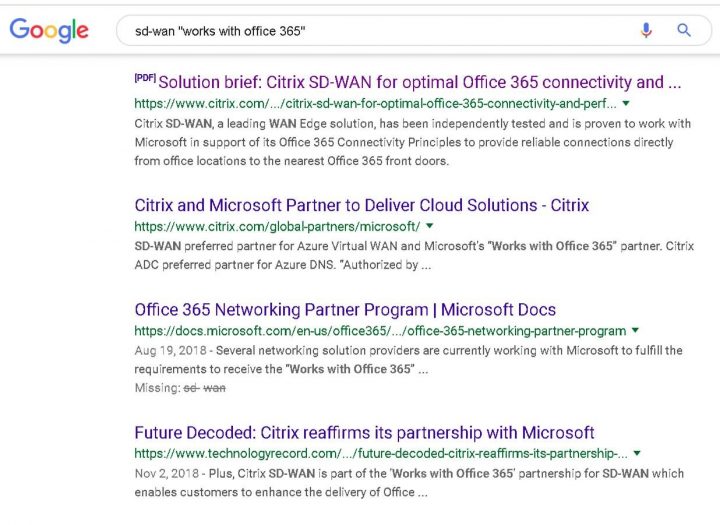Click the blue search magnifier icon
The width and height of the screenshot is (720, 525).
pyautogui.click(x=684, y=31)
